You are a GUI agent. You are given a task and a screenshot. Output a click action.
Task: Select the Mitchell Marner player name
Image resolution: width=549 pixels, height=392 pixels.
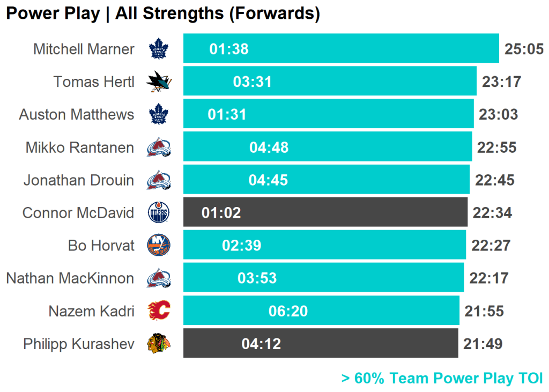click(84, 49)
